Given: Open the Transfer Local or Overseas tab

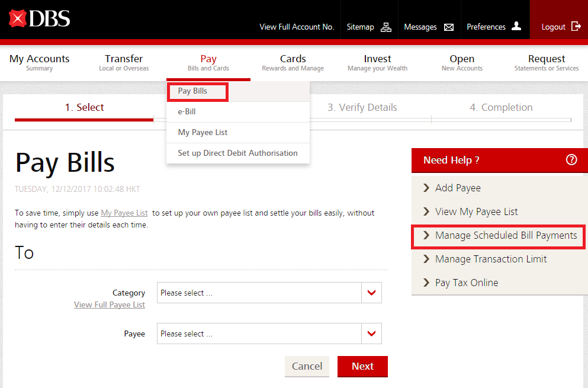Looking at the screenshot, I should click(124, 63).
